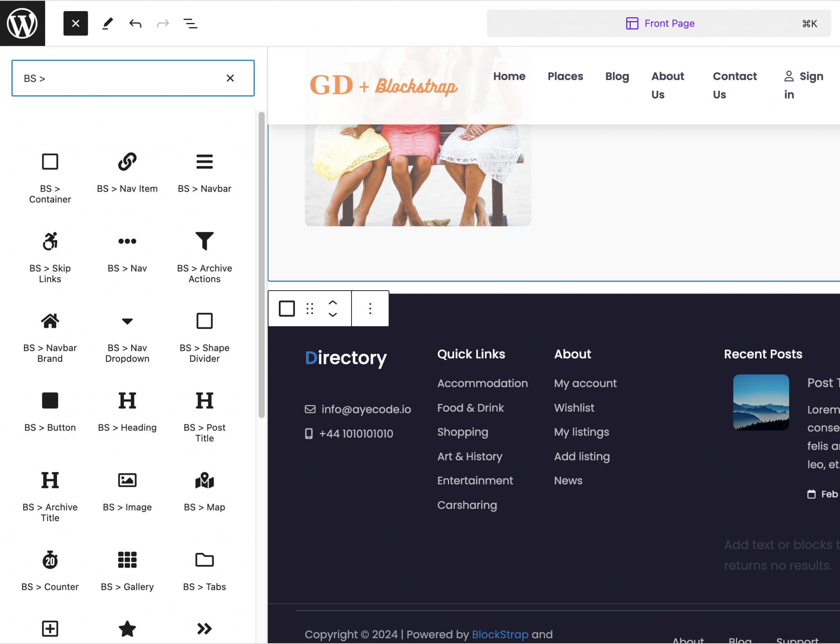This screenshot has width=840, height=644.
Task: Open the Blog menu item
Action: pos(617,76)
